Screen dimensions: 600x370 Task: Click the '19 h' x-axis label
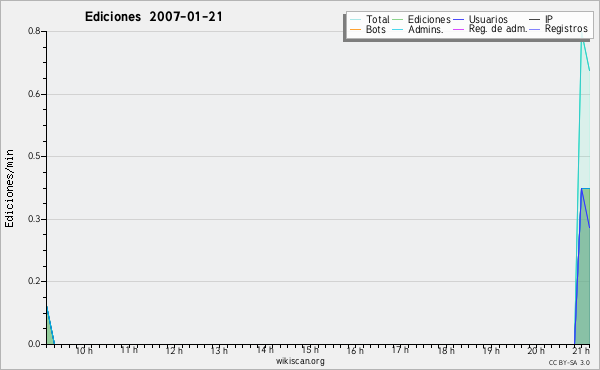click(491, 350)
